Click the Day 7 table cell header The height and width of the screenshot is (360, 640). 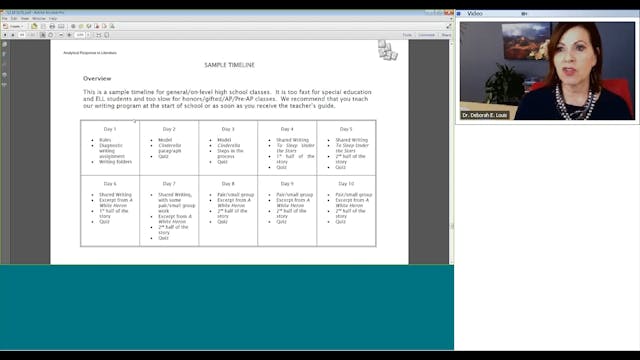(x=169, y=184)
